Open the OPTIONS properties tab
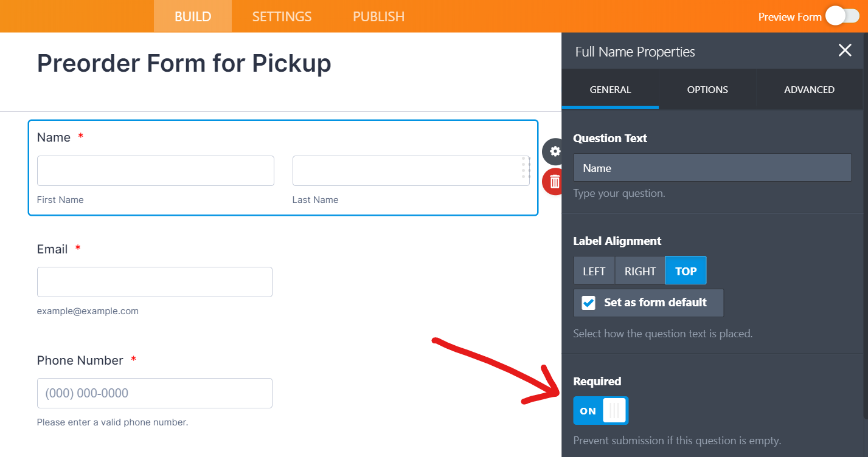Viewport: 868px width, 457px height. coord(707,89)
